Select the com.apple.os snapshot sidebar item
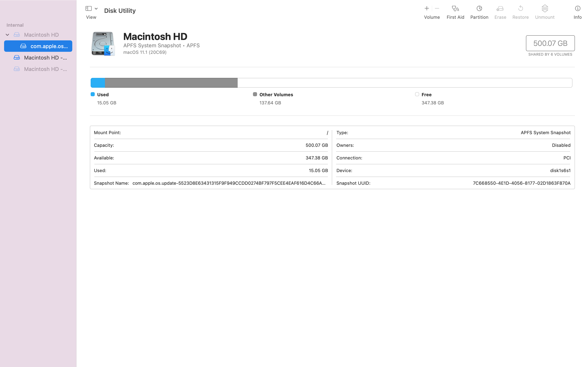The image size is (588, 367). [x=49, y=46]
